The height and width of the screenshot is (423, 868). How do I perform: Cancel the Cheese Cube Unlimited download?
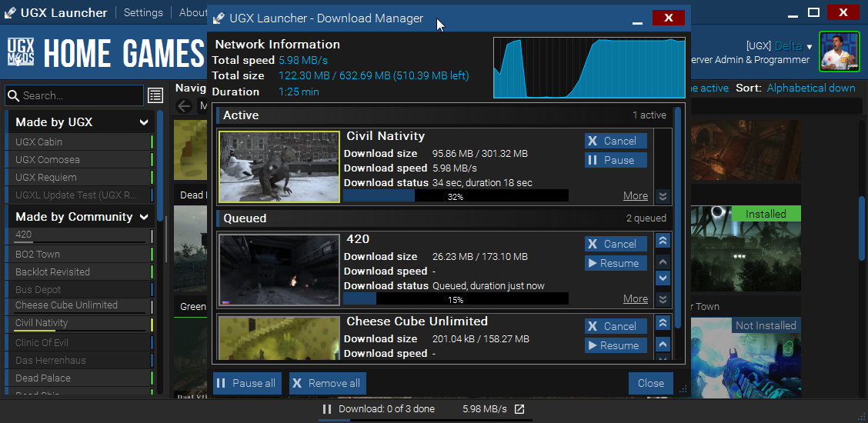pos(616,326)
